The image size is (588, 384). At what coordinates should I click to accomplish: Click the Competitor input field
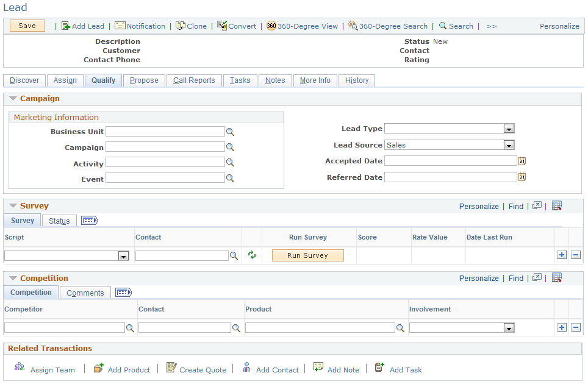click(x=65, y=328)
